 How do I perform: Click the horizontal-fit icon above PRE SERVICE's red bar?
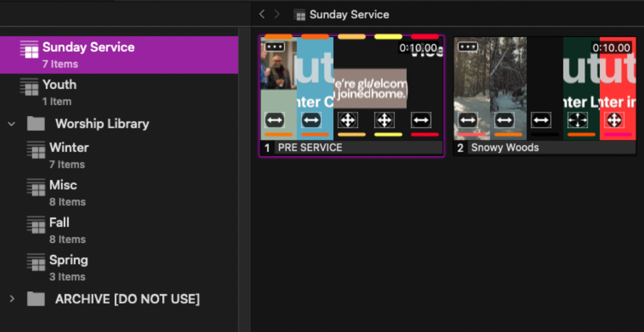point(421,120)
